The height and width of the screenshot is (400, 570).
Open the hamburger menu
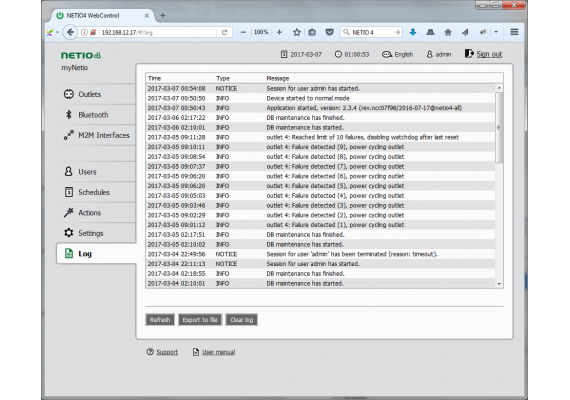point(514,32)
